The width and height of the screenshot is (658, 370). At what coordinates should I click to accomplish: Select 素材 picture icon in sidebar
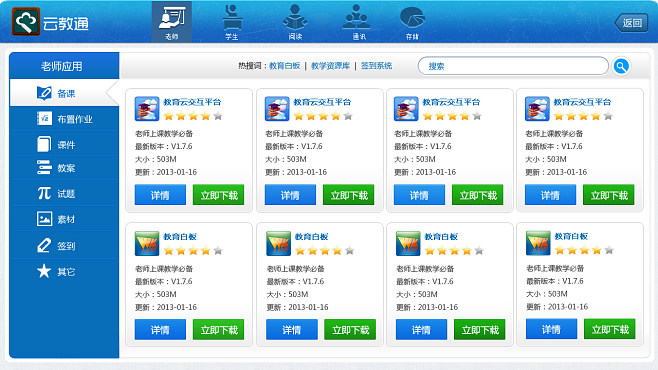(x=64, y=219)
